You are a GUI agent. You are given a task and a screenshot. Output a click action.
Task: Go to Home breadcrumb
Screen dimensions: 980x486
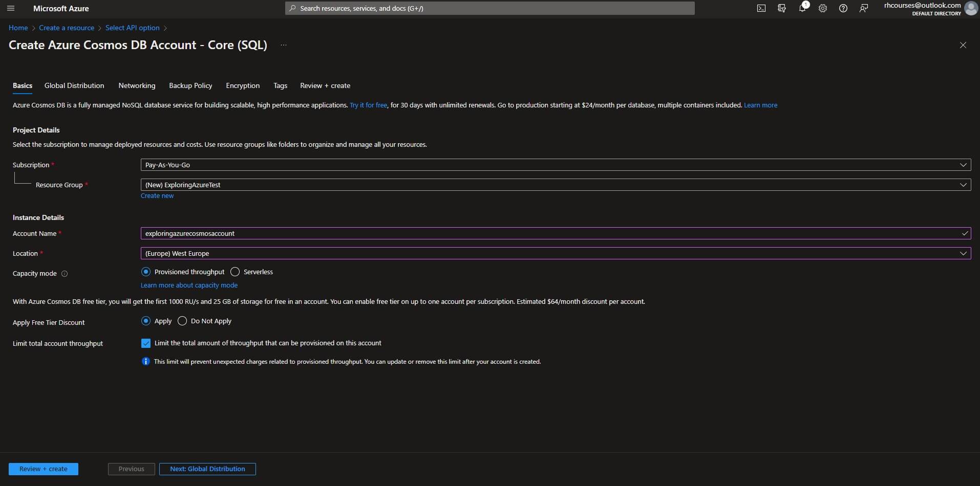click(18, 28)
